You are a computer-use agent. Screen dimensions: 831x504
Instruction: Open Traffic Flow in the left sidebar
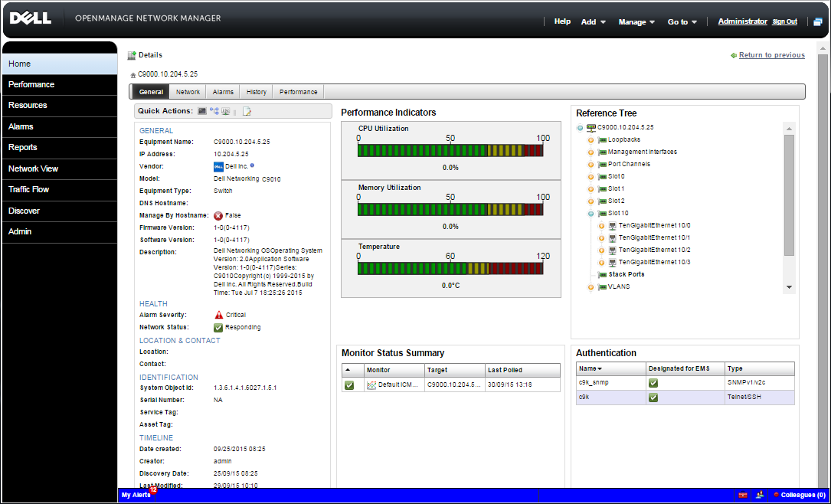click(60, 189)
